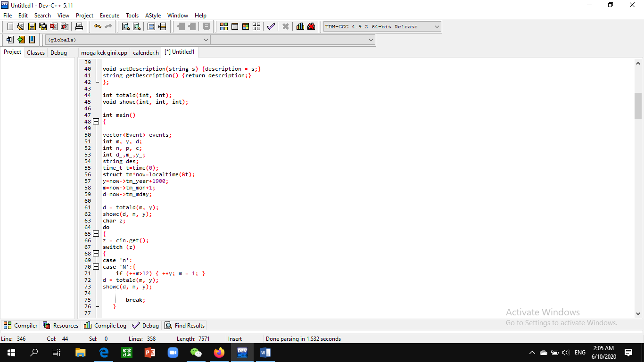The width and height of the screenshot is (644, 362).
Task: Open File Explorer from the taskbar
Action: pyautogui.click(x=81, y=352)
